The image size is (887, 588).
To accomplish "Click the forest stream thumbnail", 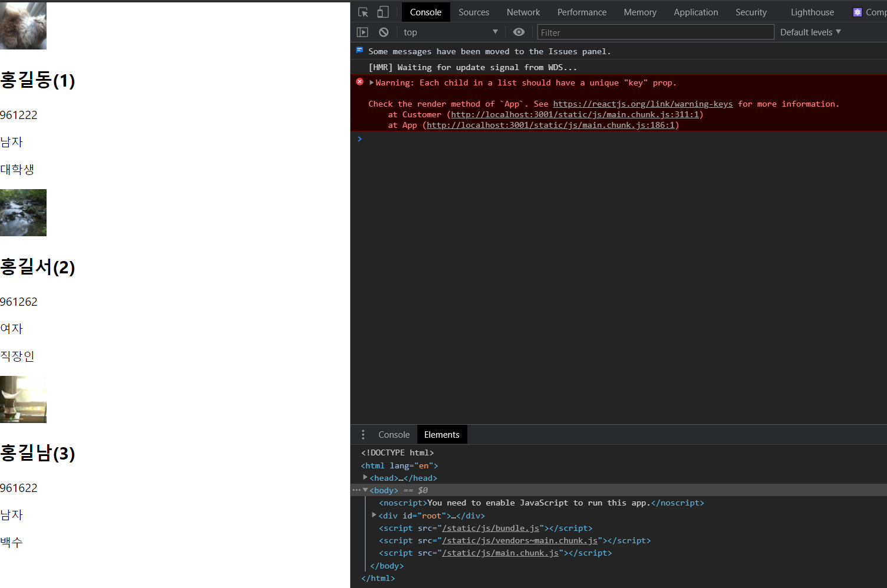I will [23, 213].
